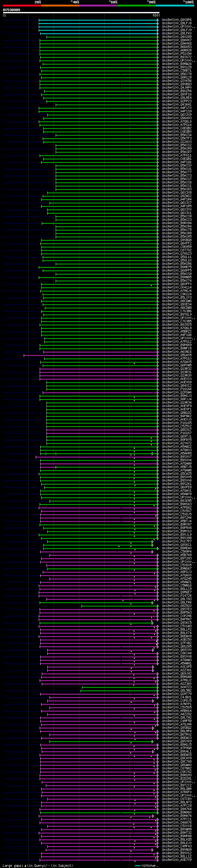Select hit UniRef100_A7PG12

pyautogui.click(x=177, y=342)
